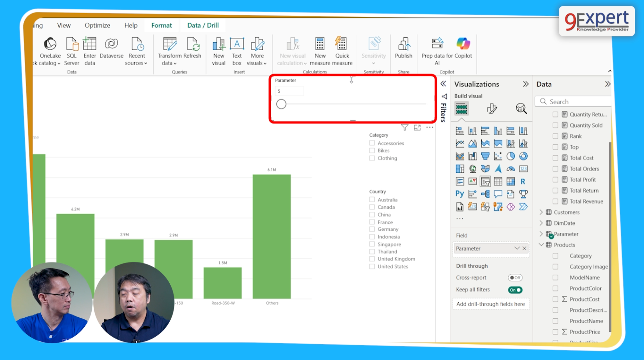Select the gauge visual

pos(510,168)
